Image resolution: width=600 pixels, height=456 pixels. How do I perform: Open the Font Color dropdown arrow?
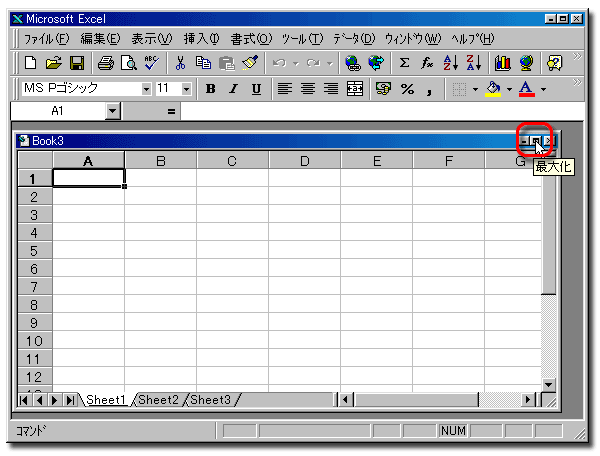tap(543, 89)
